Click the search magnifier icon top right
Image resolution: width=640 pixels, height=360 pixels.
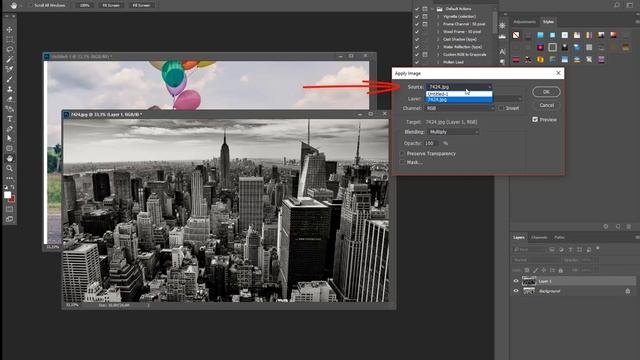[617, 5]
